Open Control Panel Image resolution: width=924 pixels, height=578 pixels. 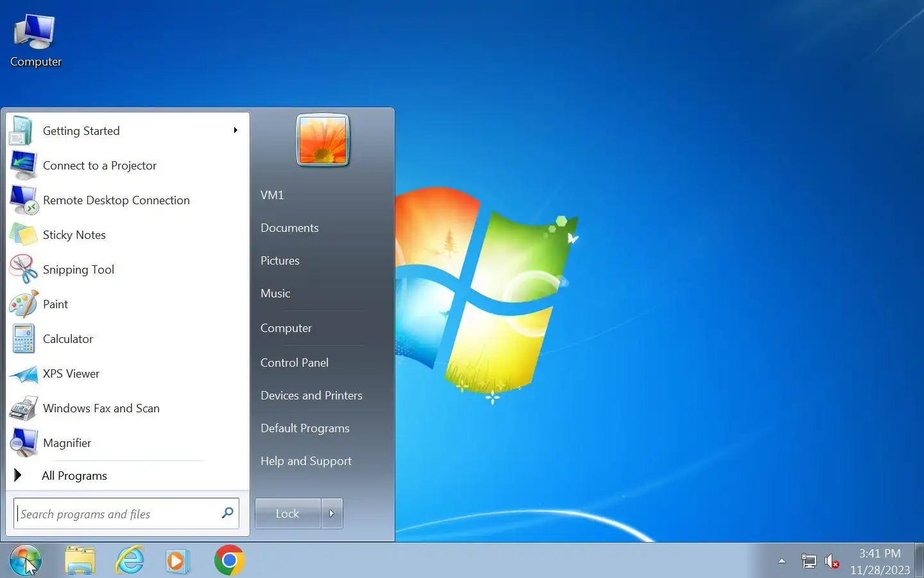295,363
